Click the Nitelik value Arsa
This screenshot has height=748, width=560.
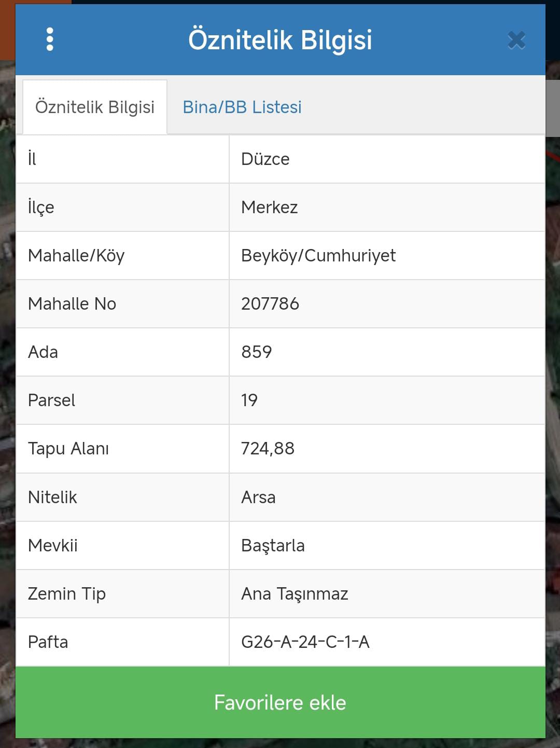pos(258,497)
